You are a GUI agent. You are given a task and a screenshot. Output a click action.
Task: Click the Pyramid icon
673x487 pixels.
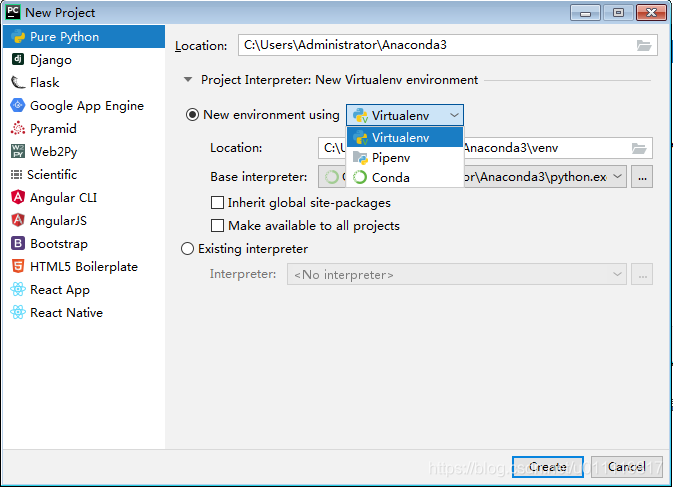pyautogui.click(x=18, y=128)
